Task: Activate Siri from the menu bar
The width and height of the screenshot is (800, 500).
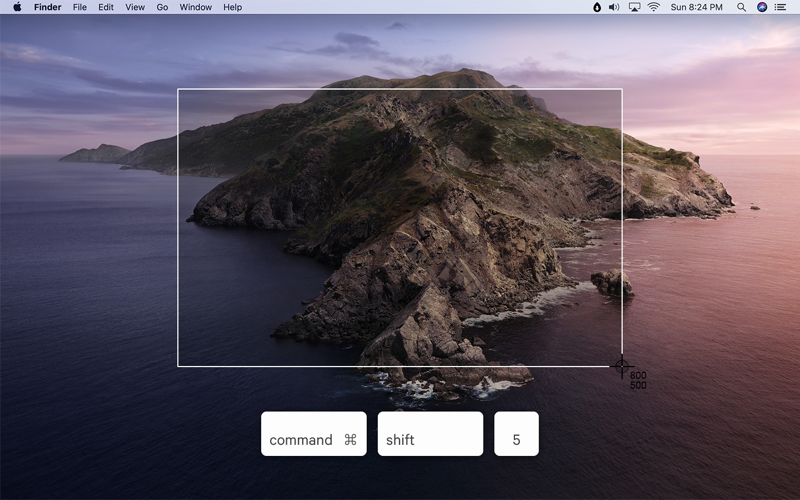Action: pyautogui.click(x=762, y=7)
